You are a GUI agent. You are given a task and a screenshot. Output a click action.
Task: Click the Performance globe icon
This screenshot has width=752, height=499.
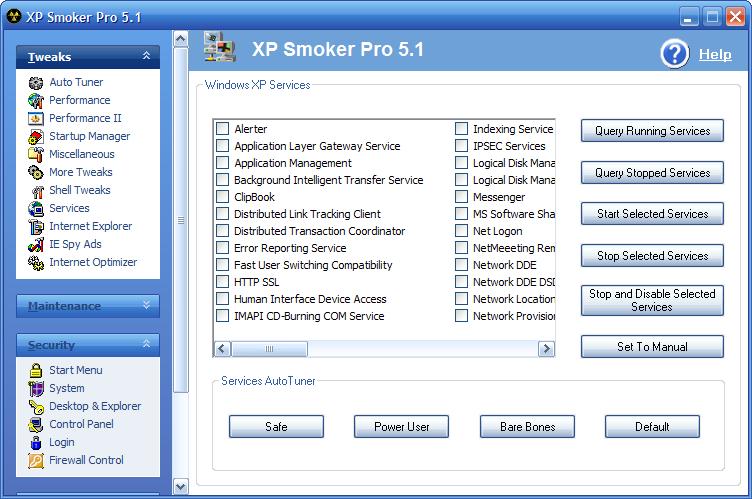[35, 100]
